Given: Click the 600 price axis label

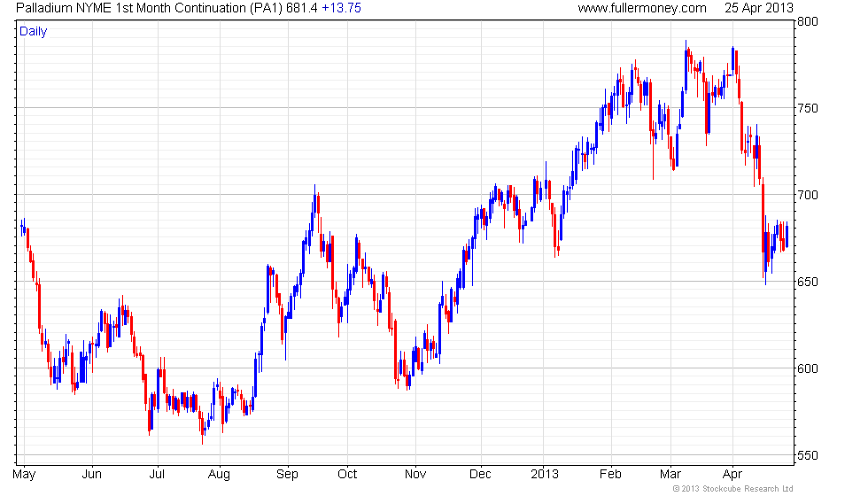Looking at the screenshot, I should point(807,368).
